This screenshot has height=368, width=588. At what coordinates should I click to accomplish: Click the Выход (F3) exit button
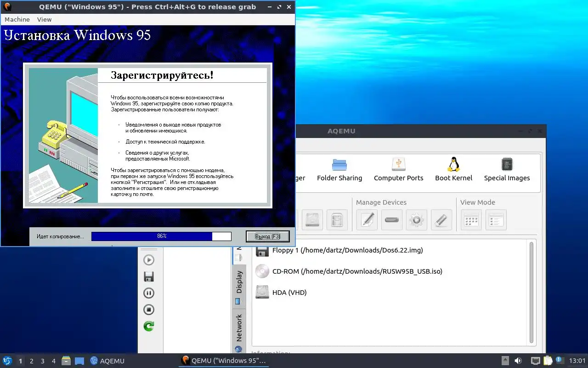click(x=267, y=236)
